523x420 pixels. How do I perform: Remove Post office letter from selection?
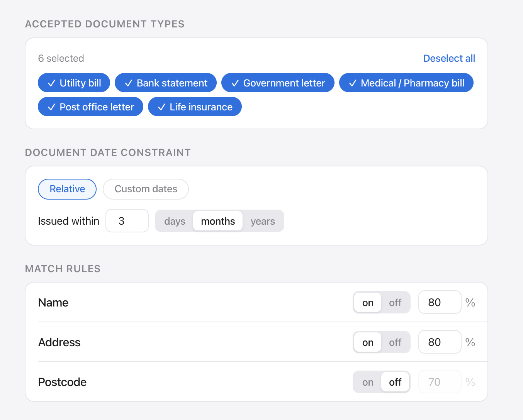coord(90,107)
